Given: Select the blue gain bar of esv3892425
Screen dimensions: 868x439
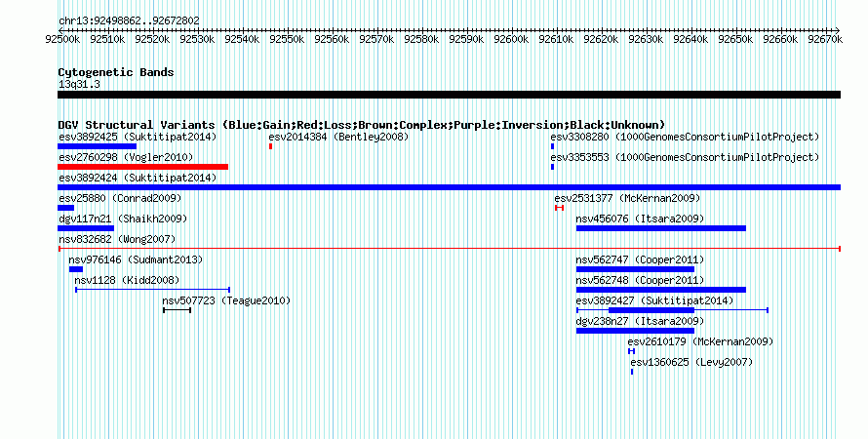Looking at the screenshot, I should [x=97, y=146].
